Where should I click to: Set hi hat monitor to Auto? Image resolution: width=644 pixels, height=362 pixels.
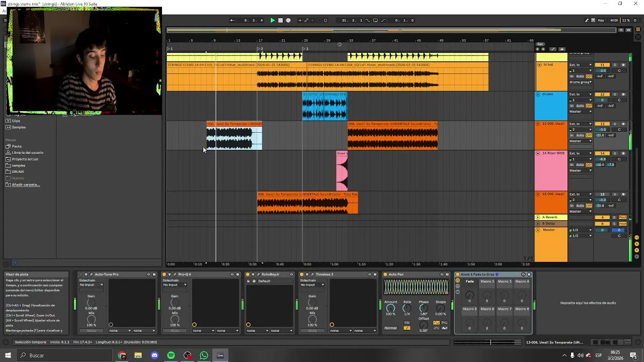(580, 76)
